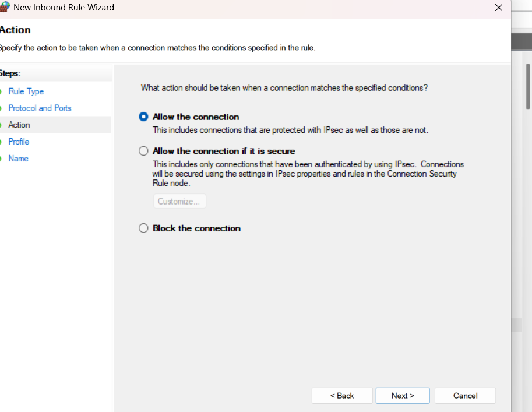Click the firewall wizard title bar icon
Viewport: 532px width, 412px height.
5,7
